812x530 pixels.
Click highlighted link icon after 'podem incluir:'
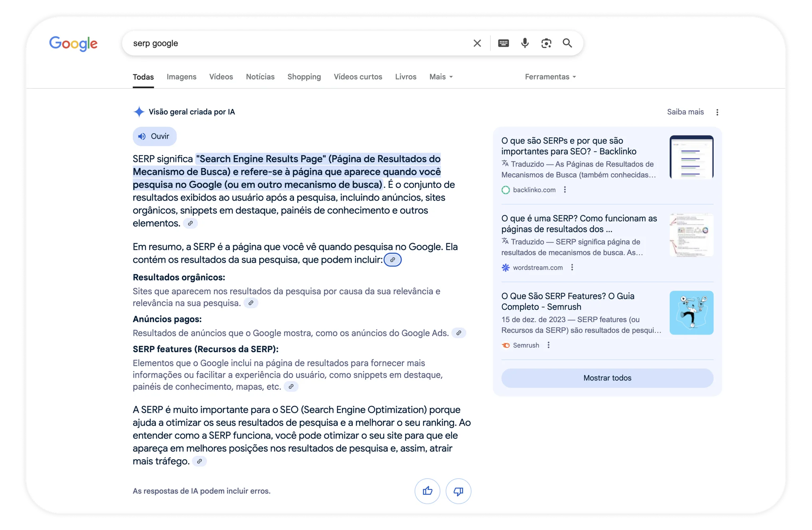coord(393,260)
